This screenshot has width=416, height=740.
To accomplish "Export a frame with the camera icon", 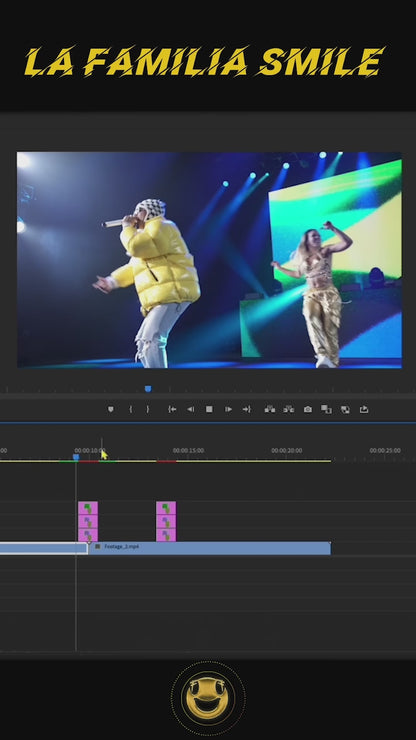I will click(x=308, y=409).
